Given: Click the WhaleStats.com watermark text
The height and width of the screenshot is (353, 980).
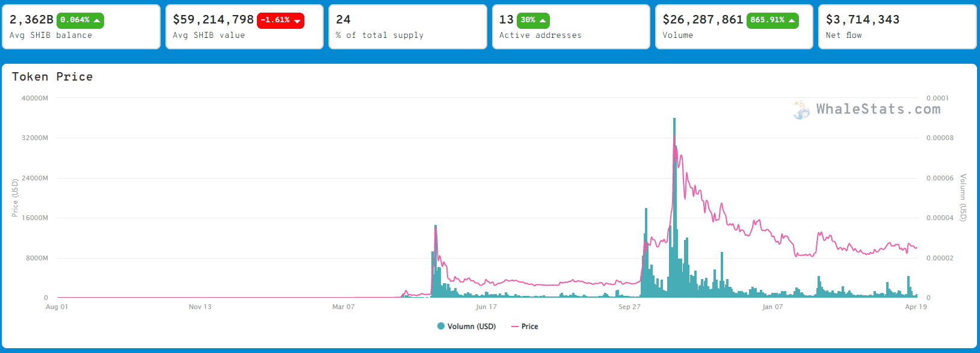Looking at the screenshot, I should (878, 109).
